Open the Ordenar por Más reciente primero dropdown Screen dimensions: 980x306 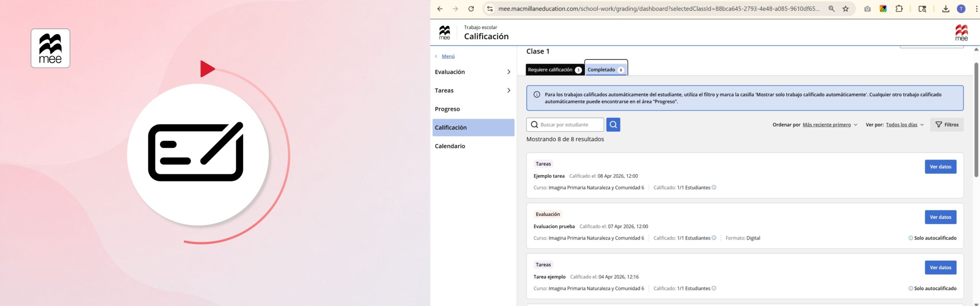tap(830, 125)
